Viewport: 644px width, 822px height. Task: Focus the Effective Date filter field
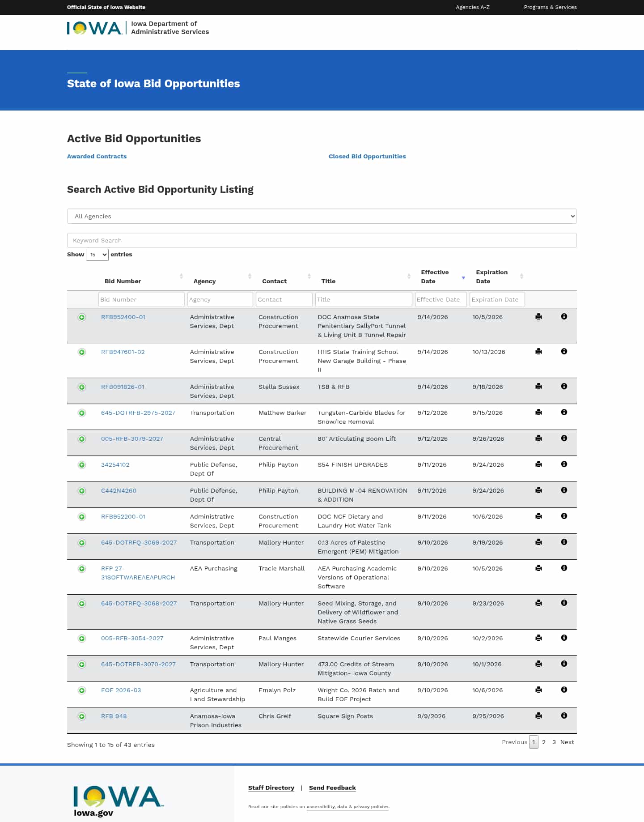pos(441,299)
